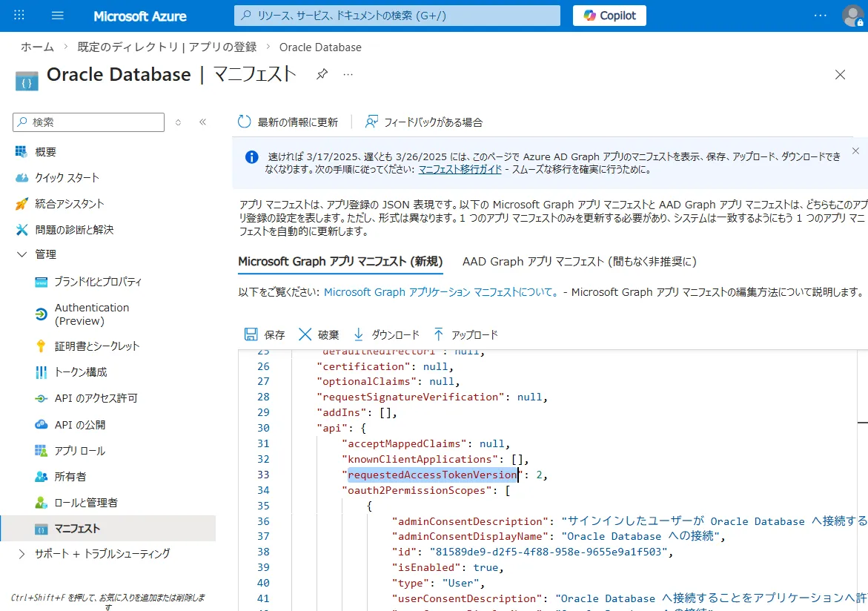Viewport: 868px width, 611px height.
Task: Open 証明書とシークレット in sidebar
Action: click(96, 346)
